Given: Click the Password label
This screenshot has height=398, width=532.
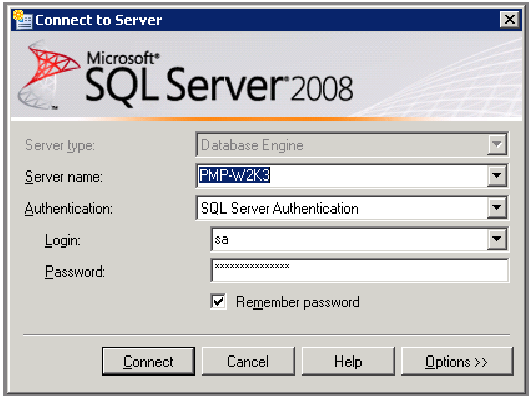Looking at the screenshot, I should click(75, 272).
